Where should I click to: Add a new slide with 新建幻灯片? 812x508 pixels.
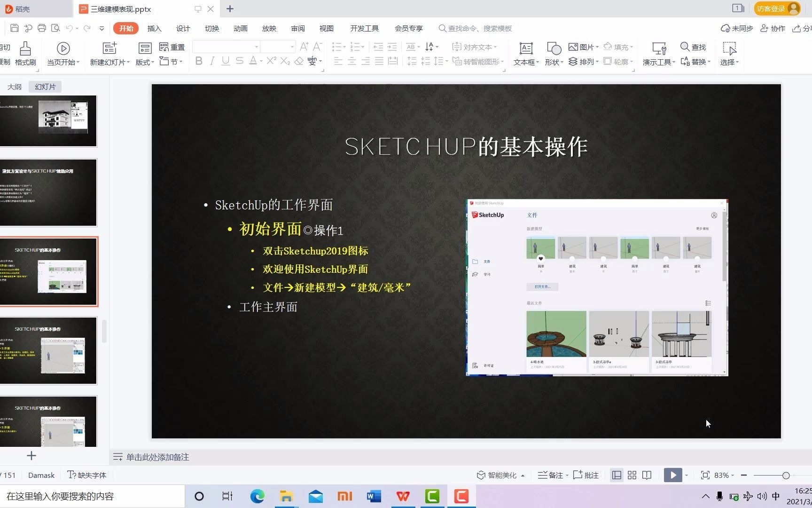click(109, 54)
